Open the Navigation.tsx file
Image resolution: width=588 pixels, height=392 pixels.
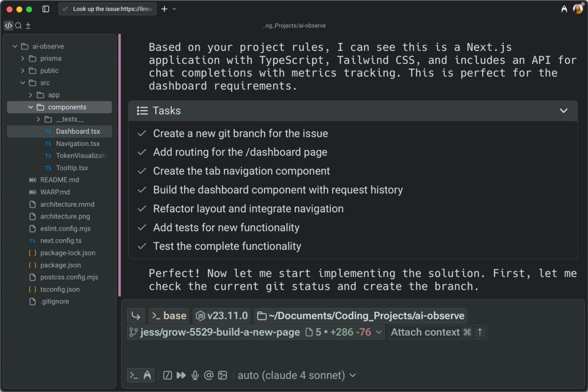coord(77,144)
